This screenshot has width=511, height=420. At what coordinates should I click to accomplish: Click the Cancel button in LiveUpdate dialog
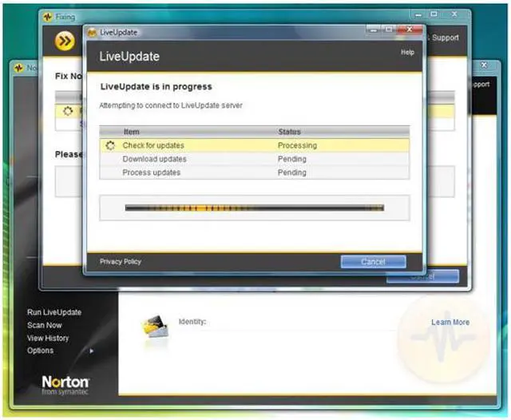pos(373,262)
